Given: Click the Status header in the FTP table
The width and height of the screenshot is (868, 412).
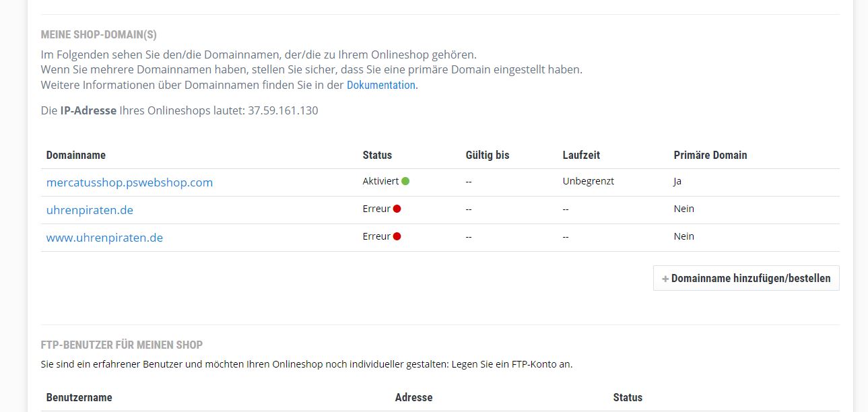Looking at the screenshot, I should 628,397.
